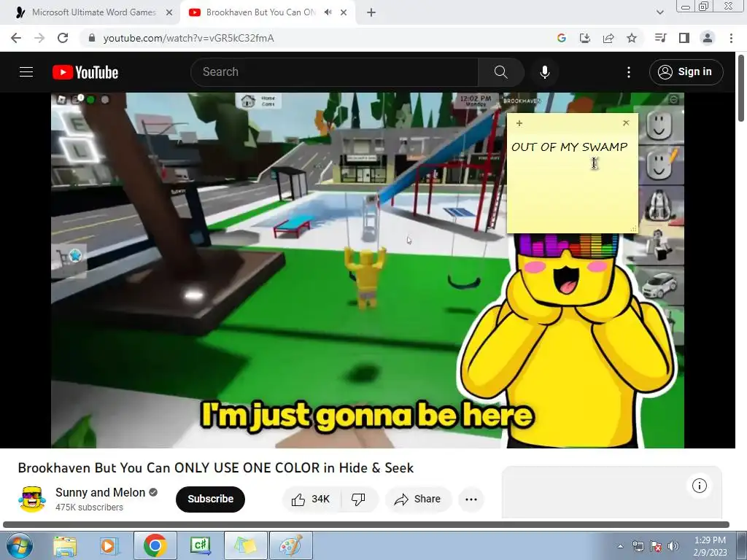Click the address bar URL

189,38
